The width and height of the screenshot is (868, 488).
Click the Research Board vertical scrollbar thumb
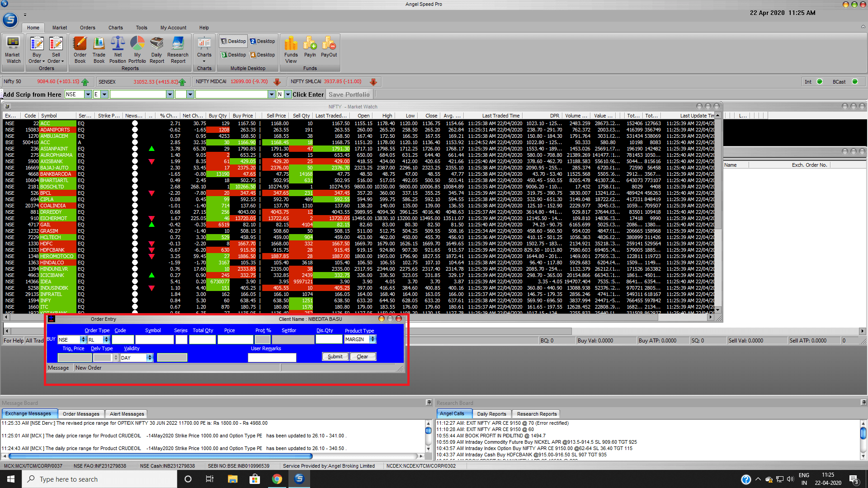[x=863, y=433]
